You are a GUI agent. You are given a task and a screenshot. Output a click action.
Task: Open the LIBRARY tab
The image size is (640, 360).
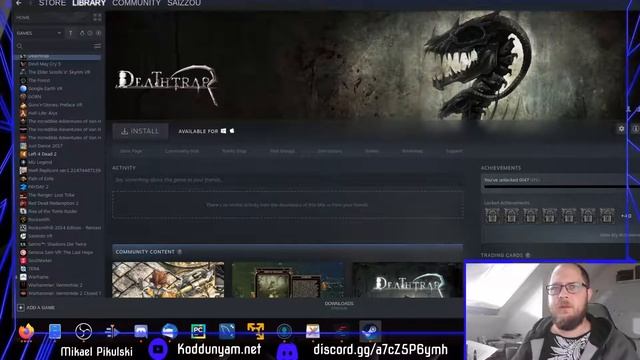[89, 3]
